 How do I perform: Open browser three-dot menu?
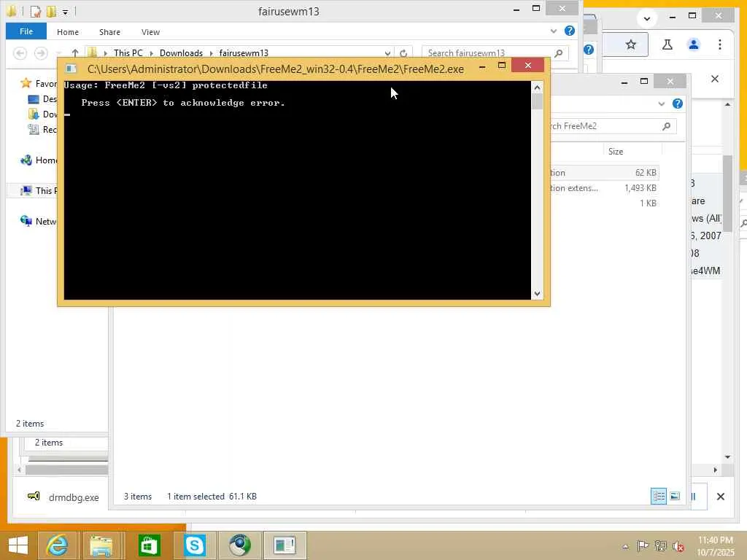(x=720, y=44)
